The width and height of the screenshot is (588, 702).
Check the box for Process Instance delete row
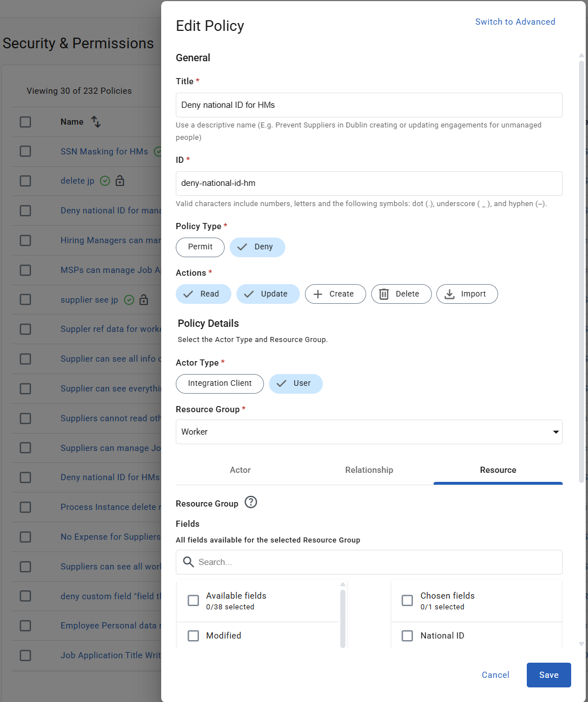tap(25, 507)
